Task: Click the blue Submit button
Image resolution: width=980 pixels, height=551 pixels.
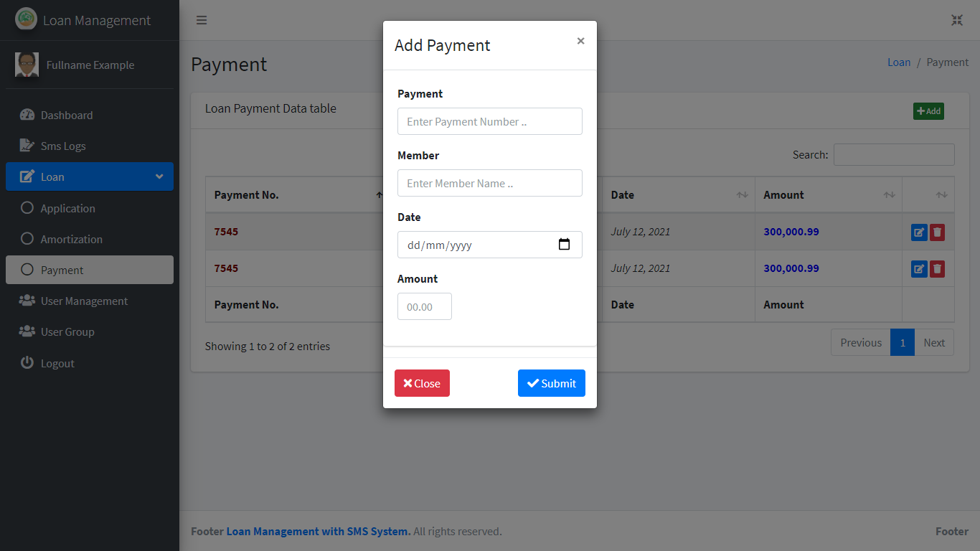Action: [552, 383]
